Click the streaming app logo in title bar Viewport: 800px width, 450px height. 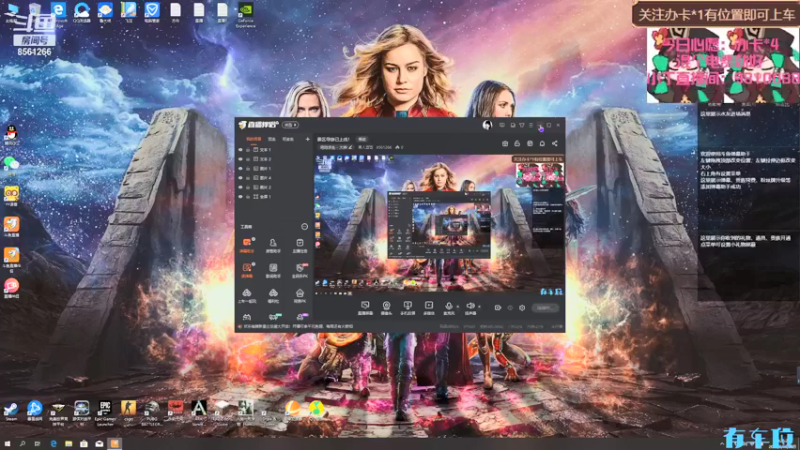pyautogui.click(x=259, y=124)
